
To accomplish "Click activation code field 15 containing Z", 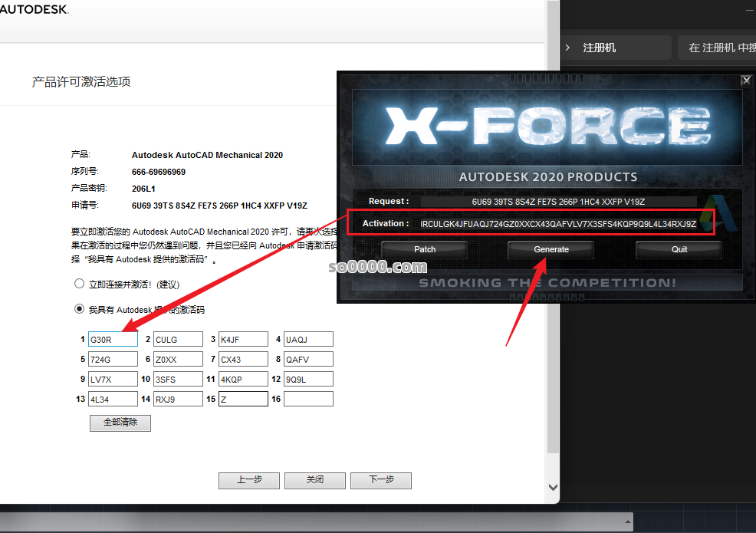I will pos(243,399).
